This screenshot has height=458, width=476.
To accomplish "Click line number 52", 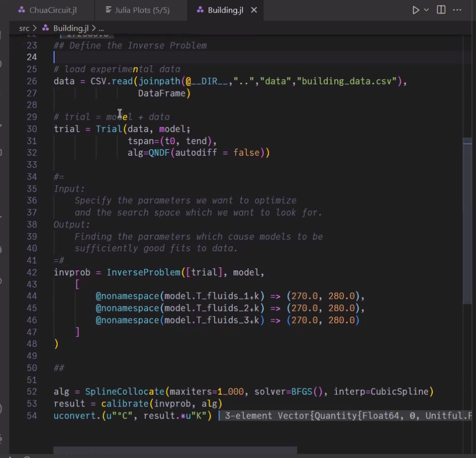I will tap(31, 392).
